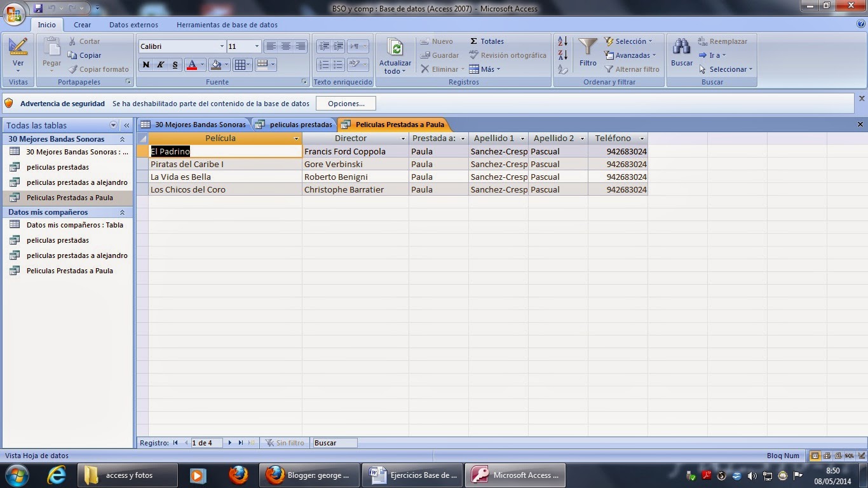Open font color dropdown arrow
The width and height of the screenshot is (868, 488).
pyautogui.click(x=203, y=65)
